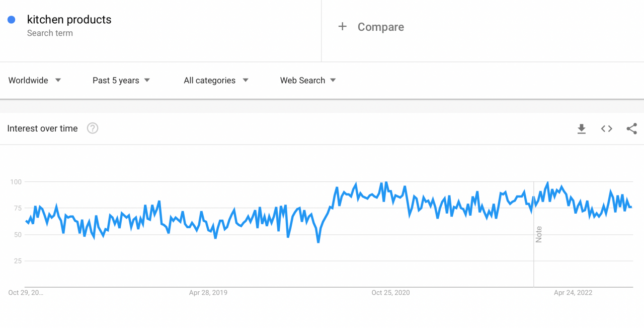Share the Interest over time chart
The height and width of the screenshot is (328, 644).
(631, 128)
